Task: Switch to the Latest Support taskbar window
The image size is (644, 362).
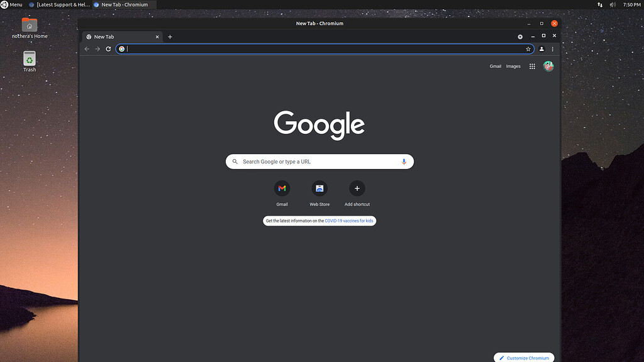Action: coord(61,4)
